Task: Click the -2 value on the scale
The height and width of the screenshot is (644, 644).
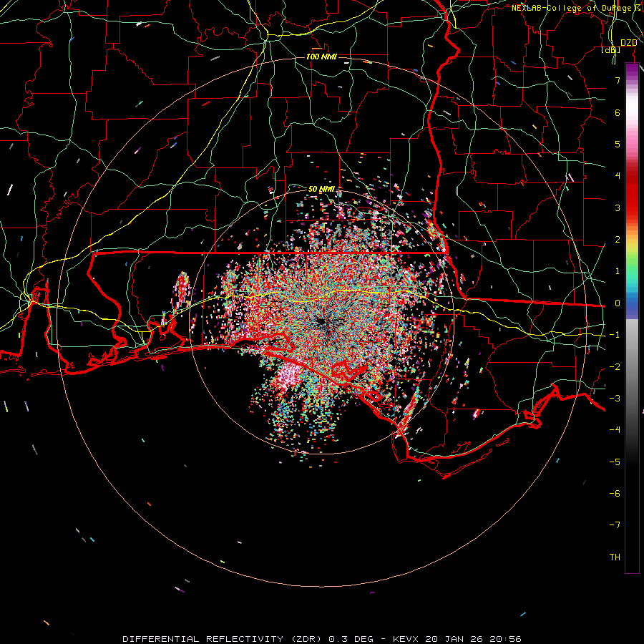Action: 615,367
